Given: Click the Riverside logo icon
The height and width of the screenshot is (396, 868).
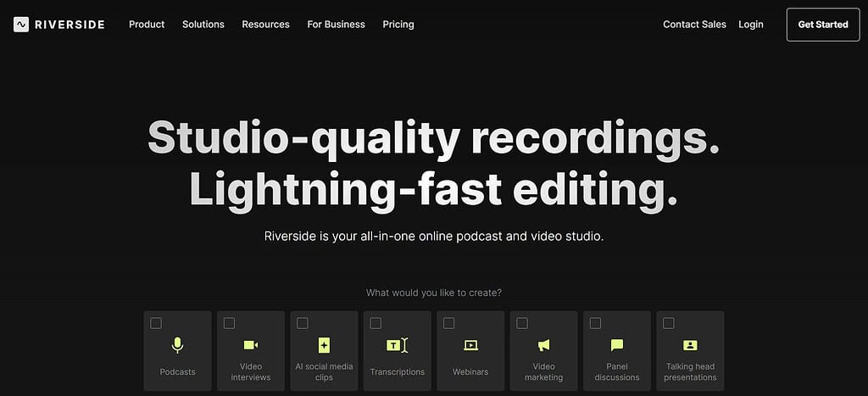Looking at the screenshot, I should point(21,25).
